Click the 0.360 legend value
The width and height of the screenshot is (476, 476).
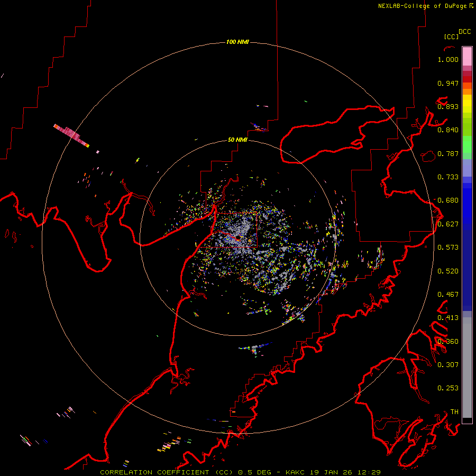[x=448, y=342]
